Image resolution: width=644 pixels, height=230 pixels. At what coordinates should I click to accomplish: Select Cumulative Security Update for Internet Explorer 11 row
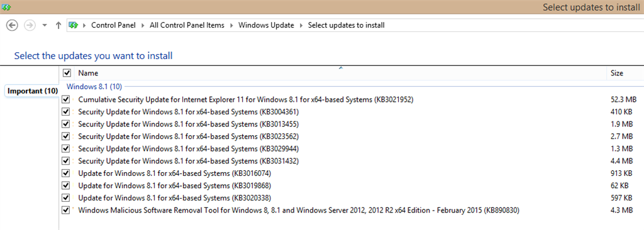[x=246, y=99]
